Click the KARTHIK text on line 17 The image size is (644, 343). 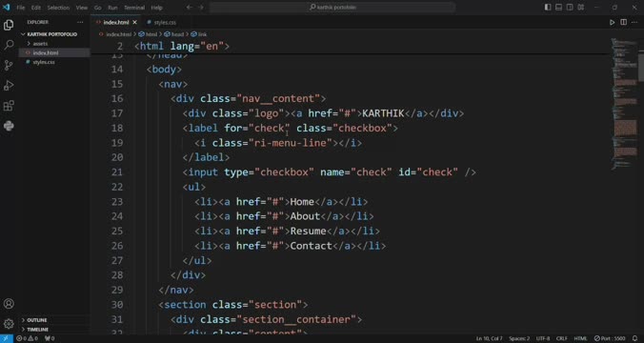383,113
